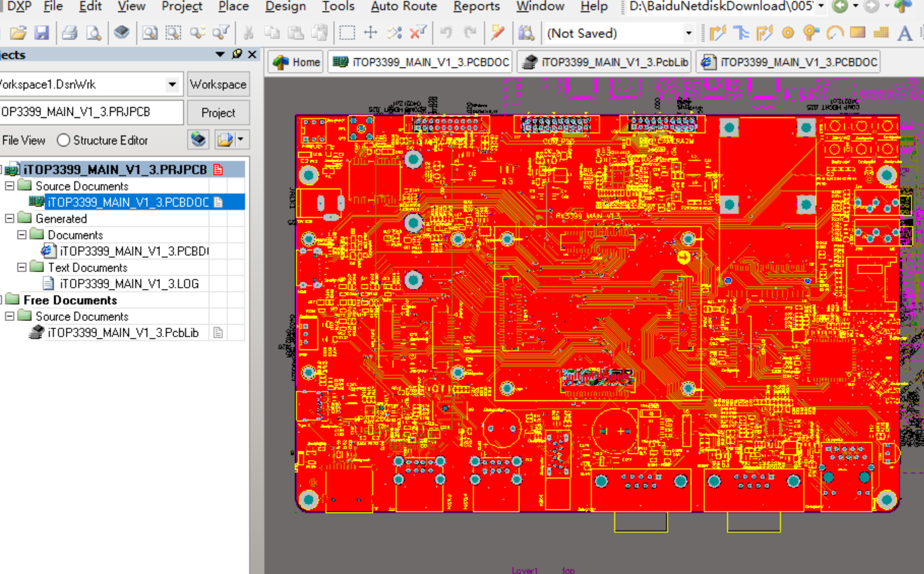Open the back navigation history dropdown
This screenshot has height=574, width=924.
click(x=855, y=7)
